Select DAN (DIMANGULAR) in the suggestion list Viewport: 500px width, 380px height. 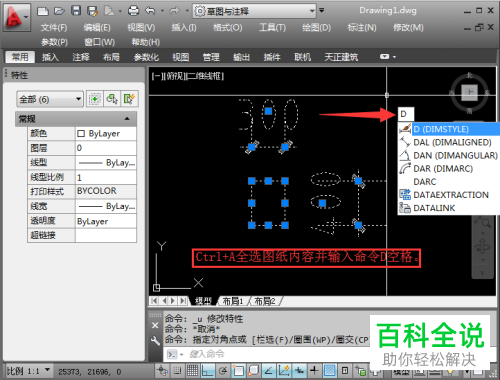[x=449, y=156]
